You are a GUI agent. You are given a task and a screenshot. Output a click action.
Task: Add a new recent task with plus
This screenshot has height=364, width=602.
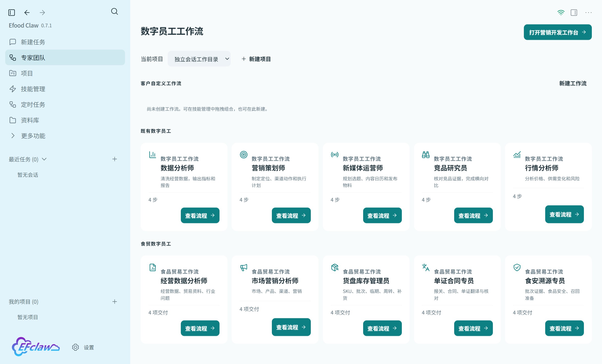[115, 159]
